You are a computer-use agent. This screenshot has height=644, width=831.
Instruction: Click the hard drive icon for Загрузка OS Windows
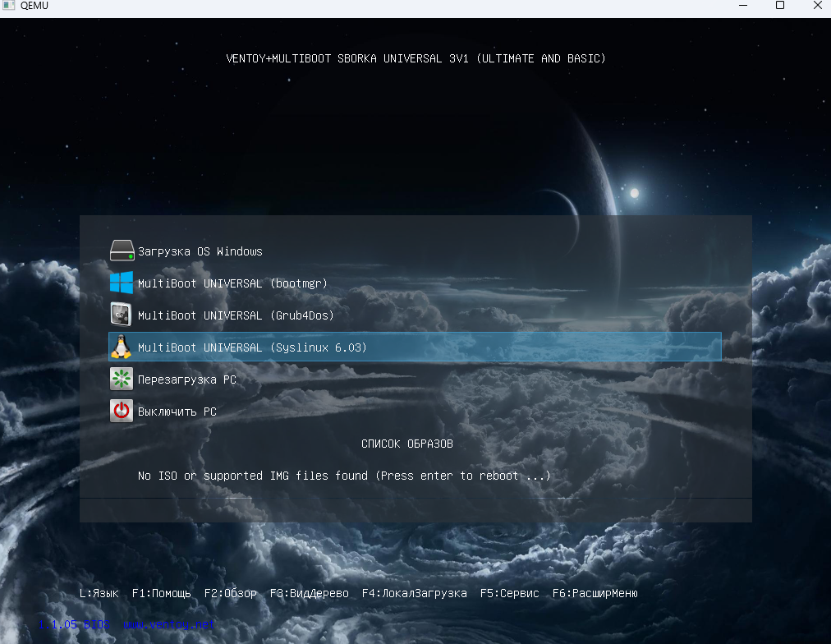coord(122,251)
